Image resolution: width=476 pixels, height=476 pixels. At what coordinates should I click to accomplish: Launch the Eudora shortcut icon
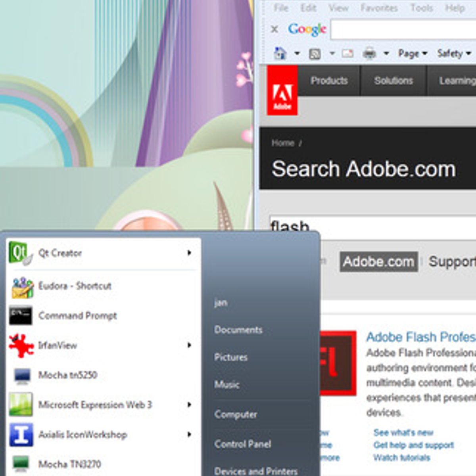click(x=22, y=287)
